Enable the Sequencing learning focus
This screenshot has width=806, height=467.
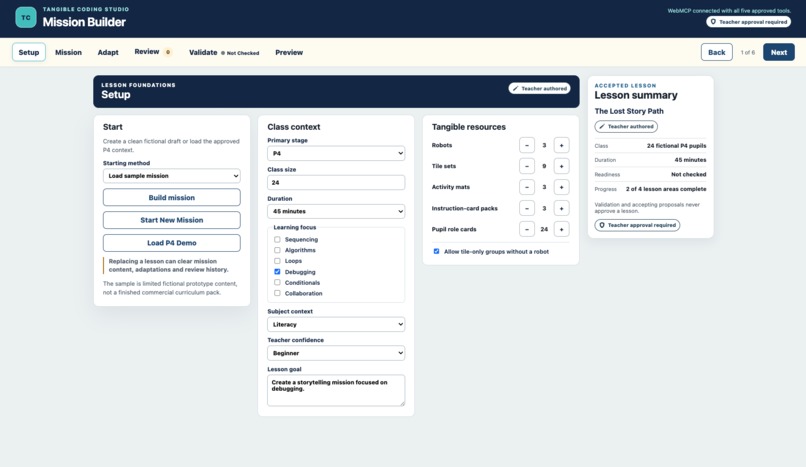277,239
